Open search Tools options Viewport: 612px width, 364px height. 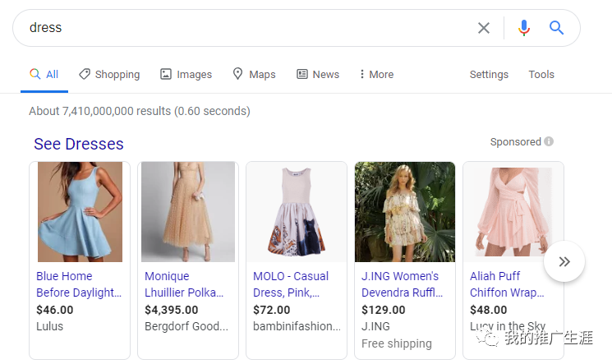541,74
